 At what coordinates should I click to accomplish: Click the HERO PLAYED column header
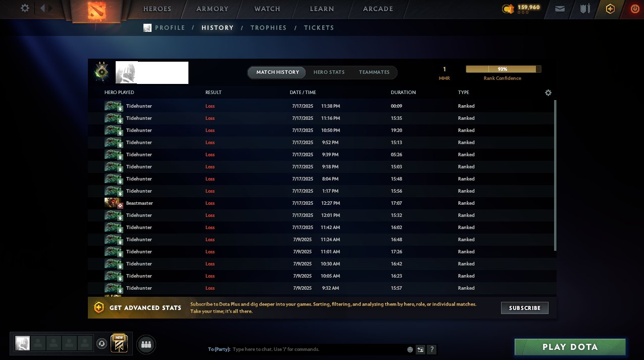[119, 93]
